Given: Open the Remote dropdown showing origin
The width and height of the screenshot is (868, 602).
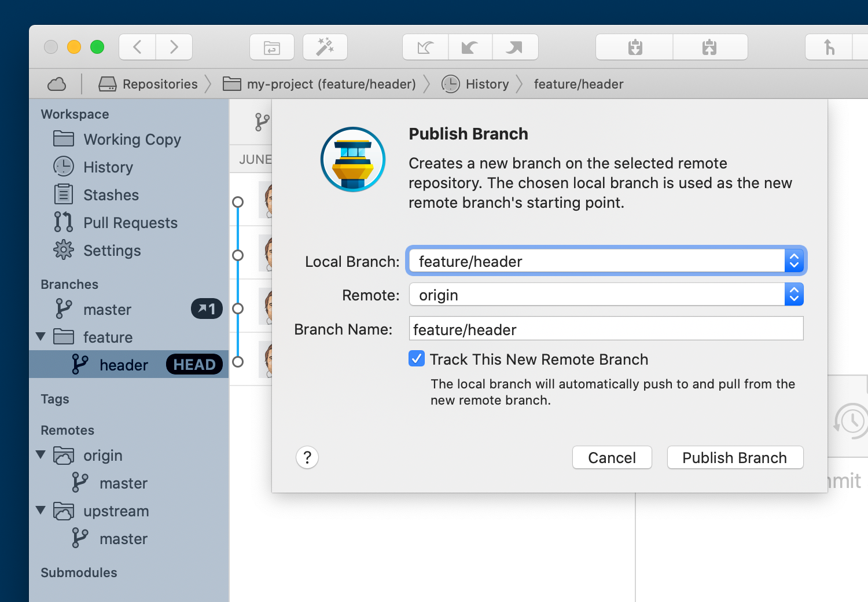Looking at the screenshot, I should tap(793, 294).
